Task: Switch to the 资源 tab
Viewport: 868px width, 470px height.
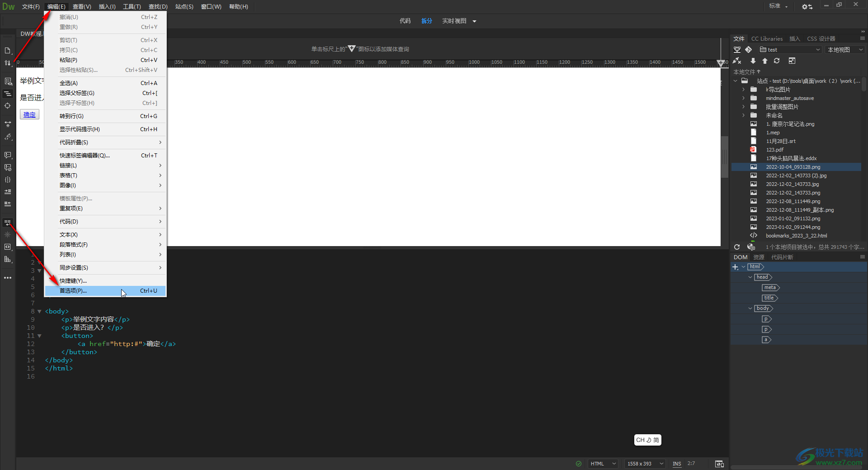Action: tap(759, 257)
